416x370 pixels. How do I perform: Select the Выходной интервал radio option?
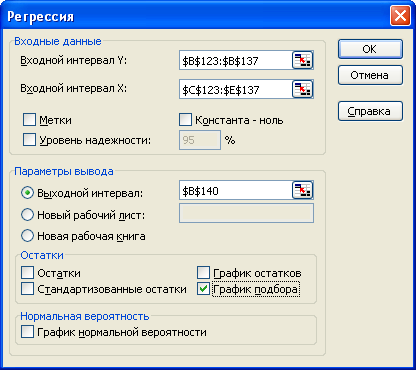(x=27, y=193)
